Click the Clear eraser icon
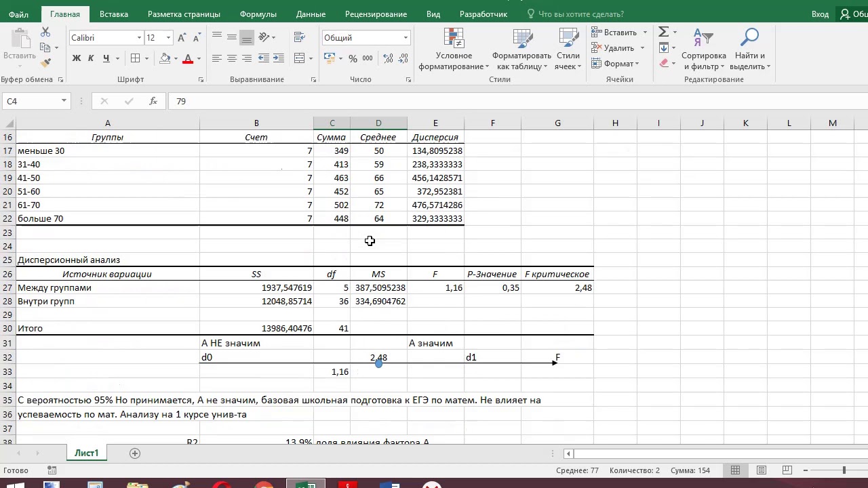This screenshot has height=488, width=868. [663, 63]
